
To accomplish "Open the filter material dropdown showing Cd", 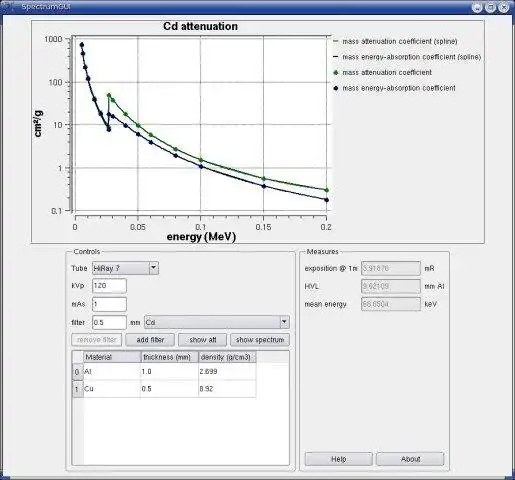I will 217,322.
